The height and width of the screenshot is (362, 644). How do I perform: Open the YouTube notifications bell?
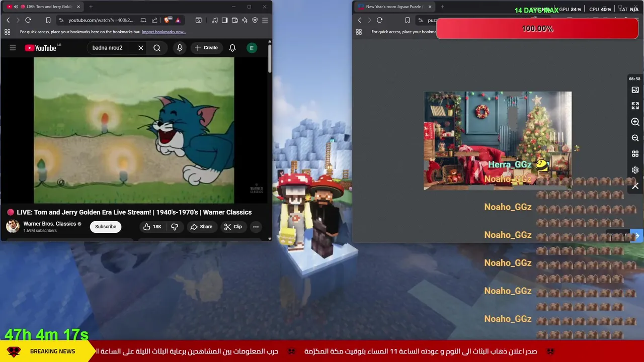pos(232,48)
